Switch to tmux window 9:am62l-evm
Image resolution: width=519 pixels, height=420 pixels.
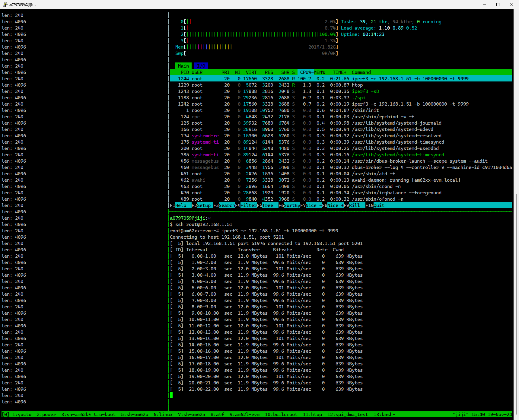pyautogui.click(x=244, y=415)
